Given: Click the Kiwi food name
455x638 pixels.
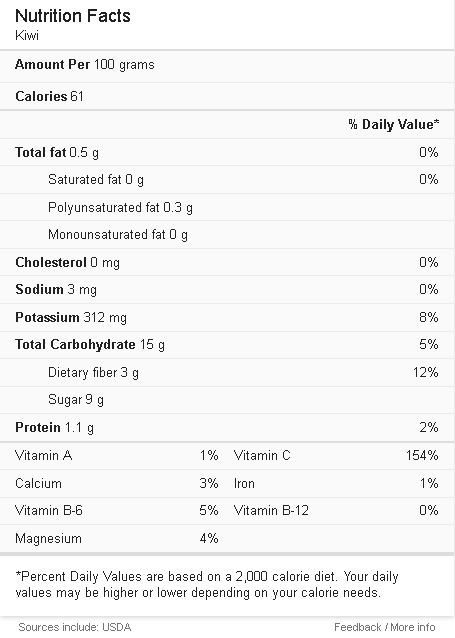Looking at the screenshot, I should coord(27,35).
